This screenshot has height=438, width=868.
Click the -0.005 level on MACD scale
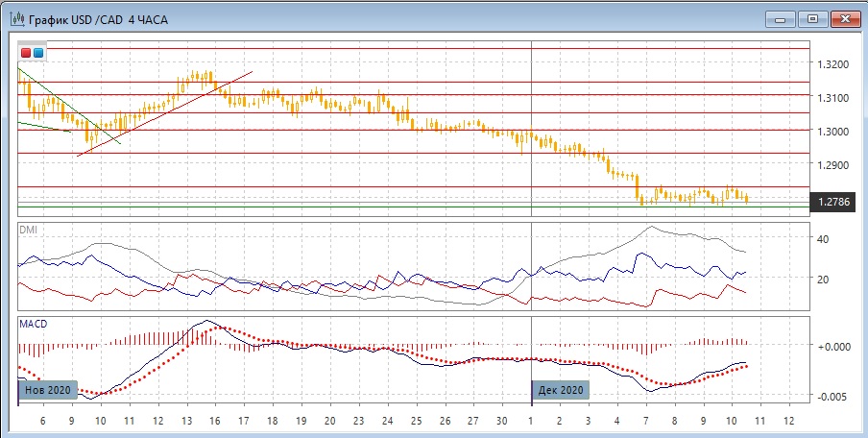(832, 396)
